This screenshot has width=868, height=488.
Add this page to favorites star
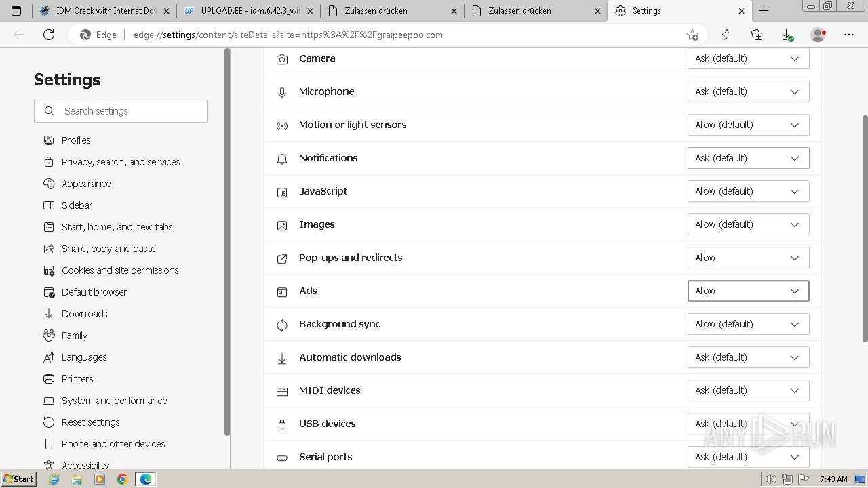coord(692,35)
